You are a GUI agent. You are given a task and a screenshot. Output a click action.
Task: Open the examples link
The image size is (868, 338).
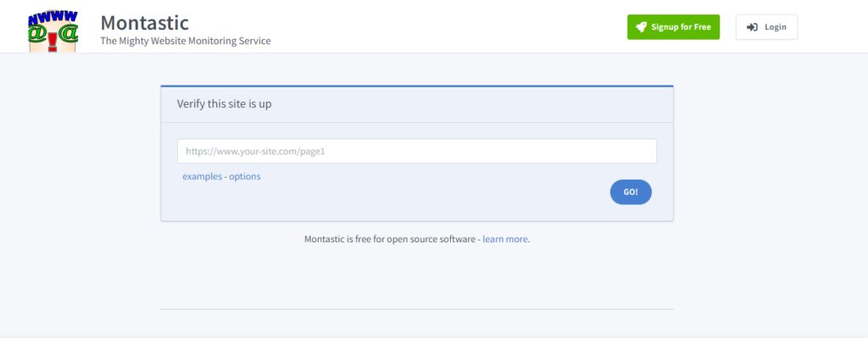click(202, 176)
